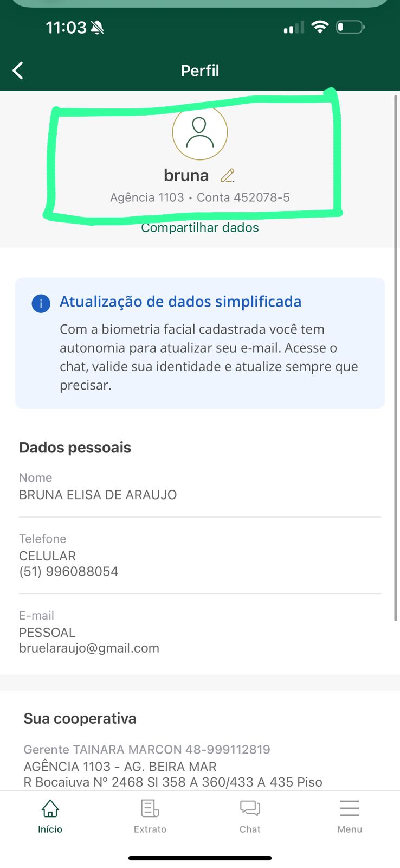This screenshot has height=868, width=400.
Task: Tap the blue info icon
Action: pos(41,303)
